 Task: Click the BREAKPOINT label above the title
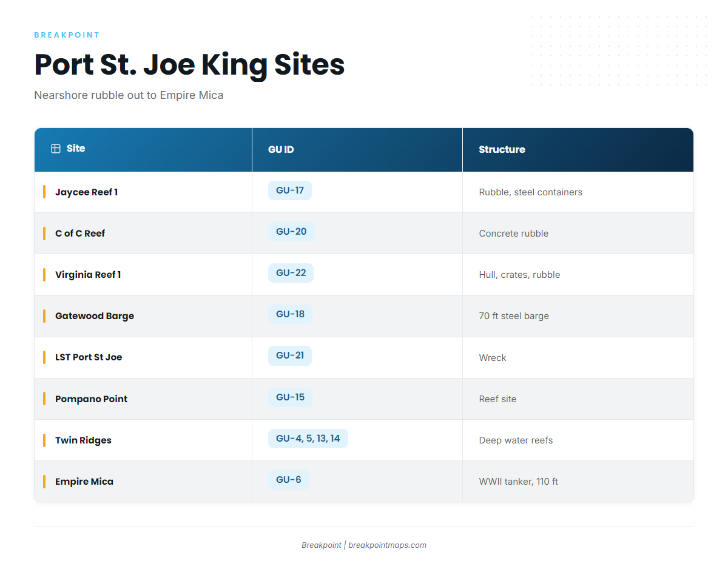pos(67,35)
